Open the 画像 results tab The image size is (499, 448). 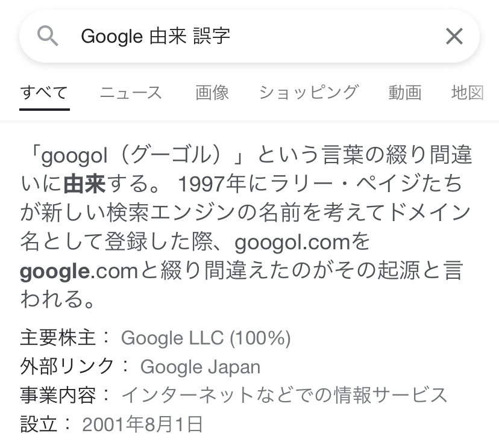[x=212, y=93]
